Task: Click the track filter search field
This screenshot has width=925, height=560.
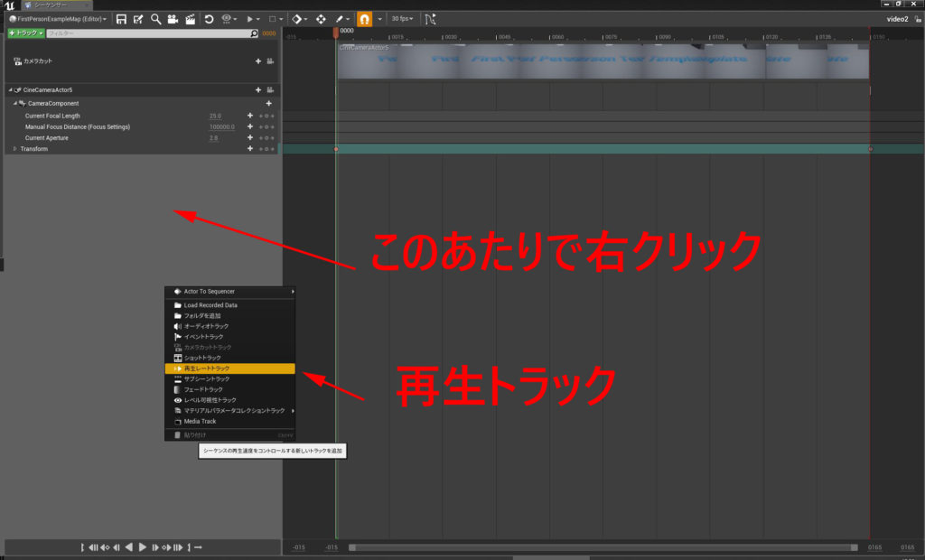Action: coord(150,33)
